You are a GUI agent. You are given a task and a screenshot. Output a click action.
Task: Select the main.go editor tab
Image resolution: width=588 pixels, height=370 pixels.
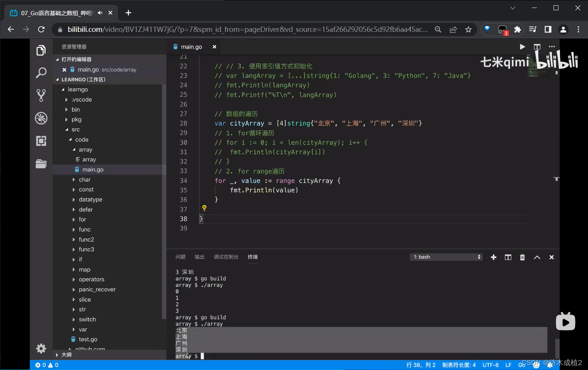[x=191, y=47]
